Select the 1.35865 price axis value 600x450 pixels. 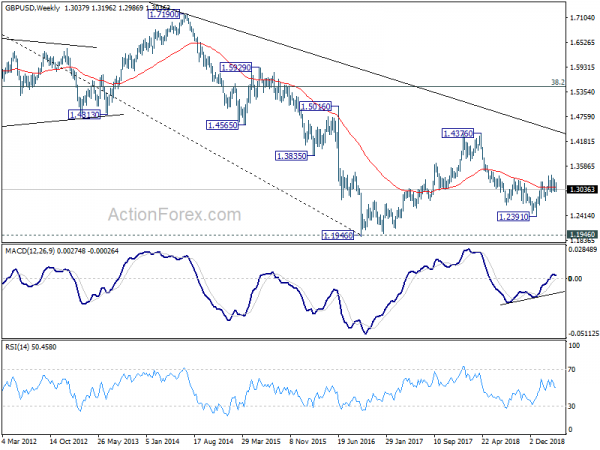[x=582, y=166]
